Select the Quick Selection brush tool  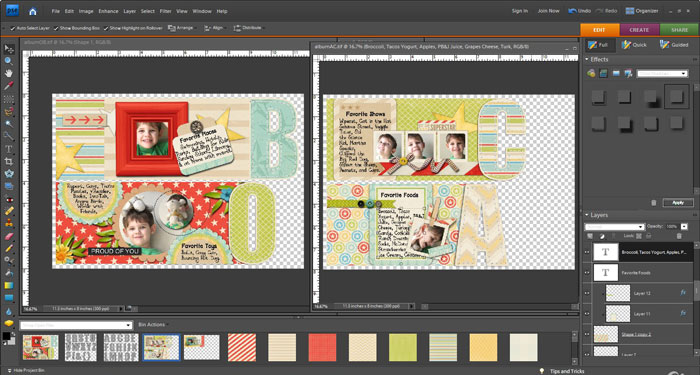click(x=8, y=136)
